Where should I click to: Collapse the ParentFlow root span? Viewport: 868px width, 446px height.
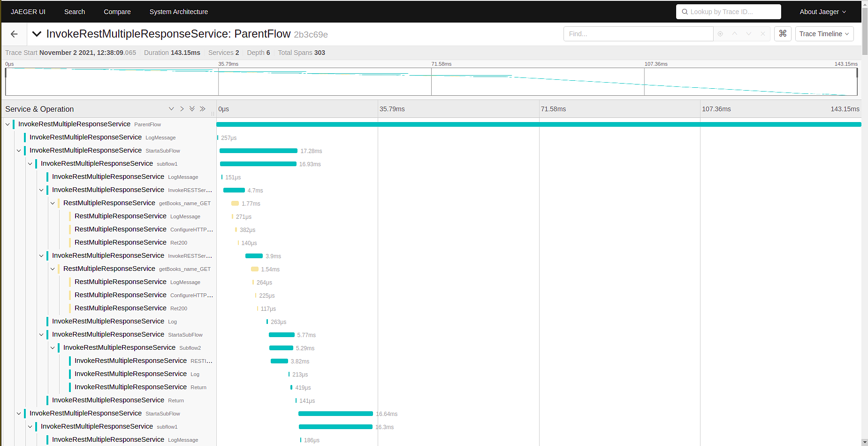[x=8, y=124]
